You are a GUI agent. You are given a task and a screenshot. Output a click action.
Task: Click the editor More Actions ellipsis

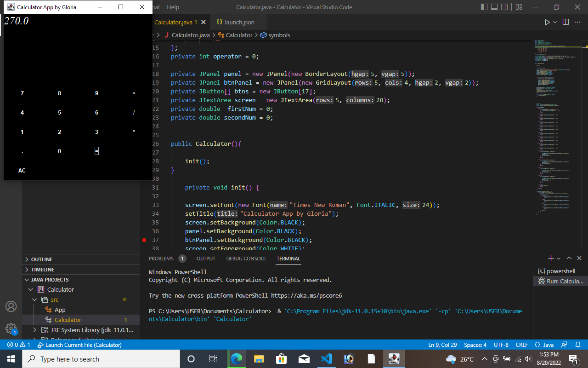tap(577, 22)
